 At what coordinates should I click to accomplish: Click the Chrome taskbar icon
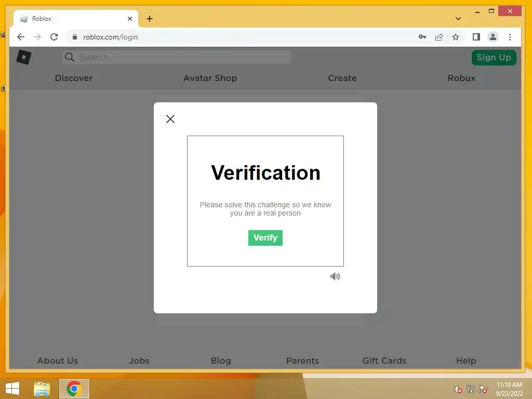tap(74, 389)
